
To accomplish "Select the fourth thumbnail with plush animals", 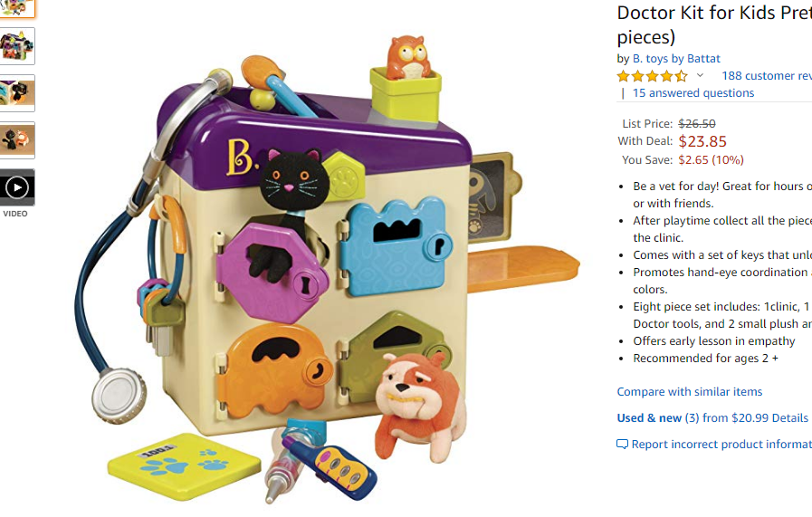I will point(17,140).
